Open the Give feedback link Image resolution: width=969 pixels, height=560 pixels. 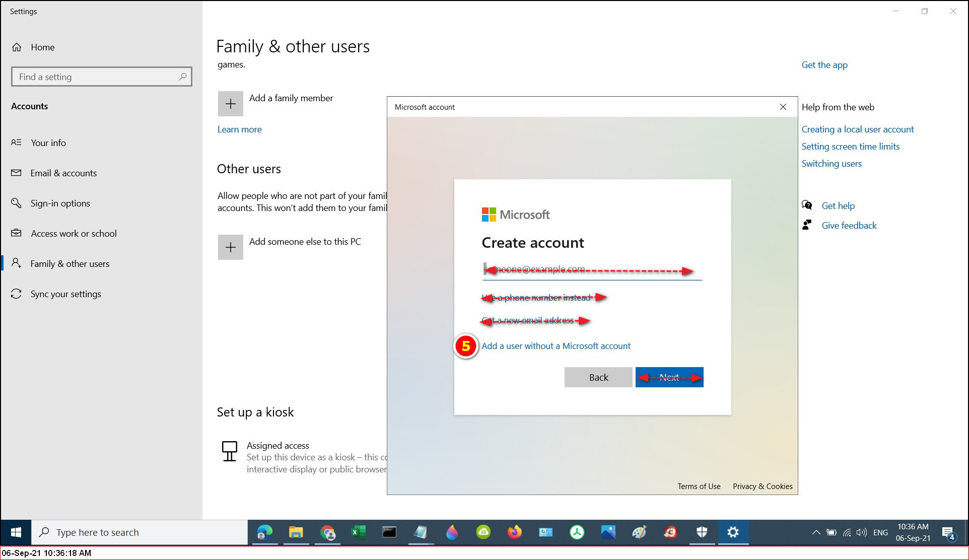pyautogui.click(x=849, y=226)
